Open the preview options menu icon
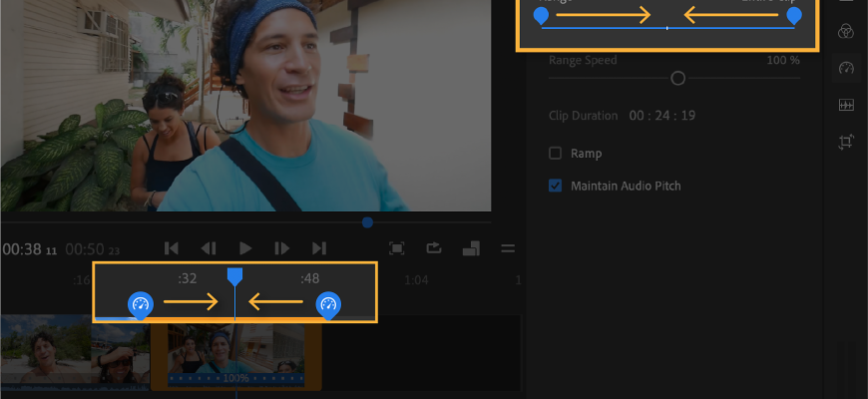Image resolution: width=868 pixels, height=399 pixels. coord(508,248)
